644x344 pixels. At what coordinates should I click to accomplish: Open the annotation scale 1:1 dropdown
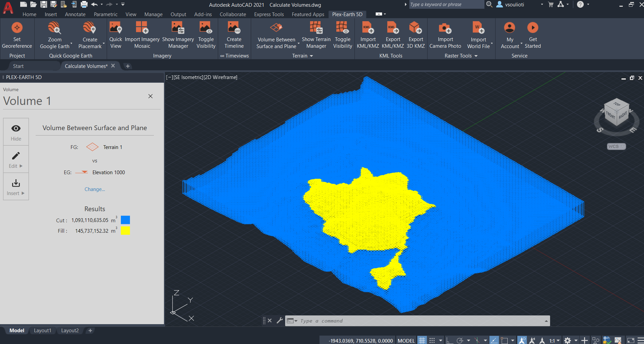click(x=554, y=341)
